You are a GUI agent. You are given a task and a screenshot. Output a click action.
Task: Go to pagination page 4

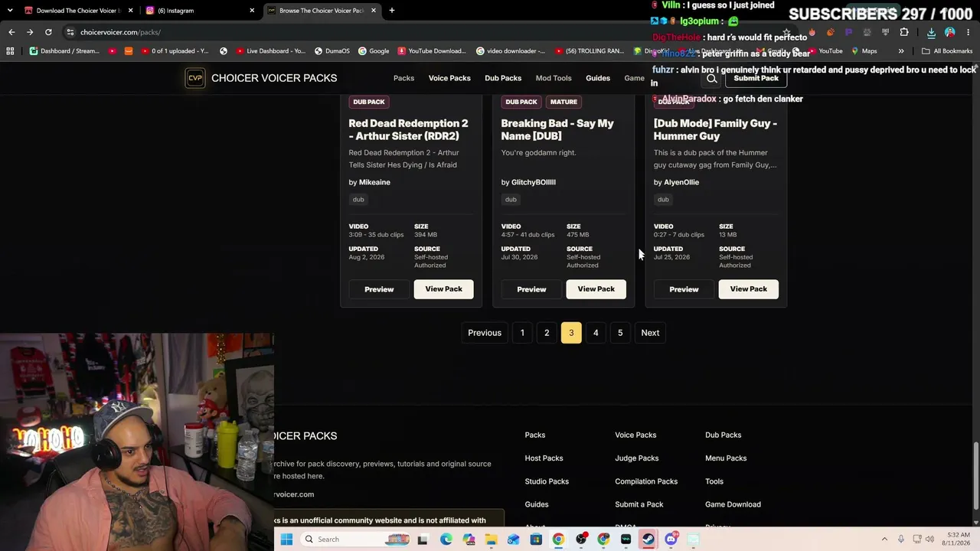point(596,333)
